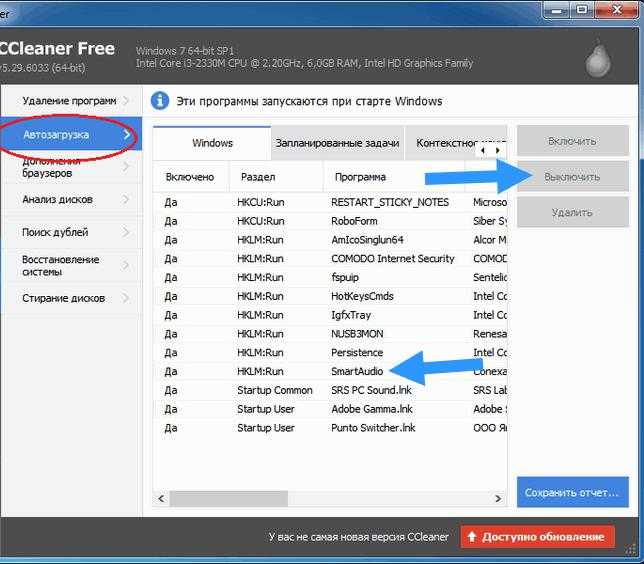Select the HotKeysCmds entry
This screenshot has height=564, width=644.
click(x=330, y=296)
